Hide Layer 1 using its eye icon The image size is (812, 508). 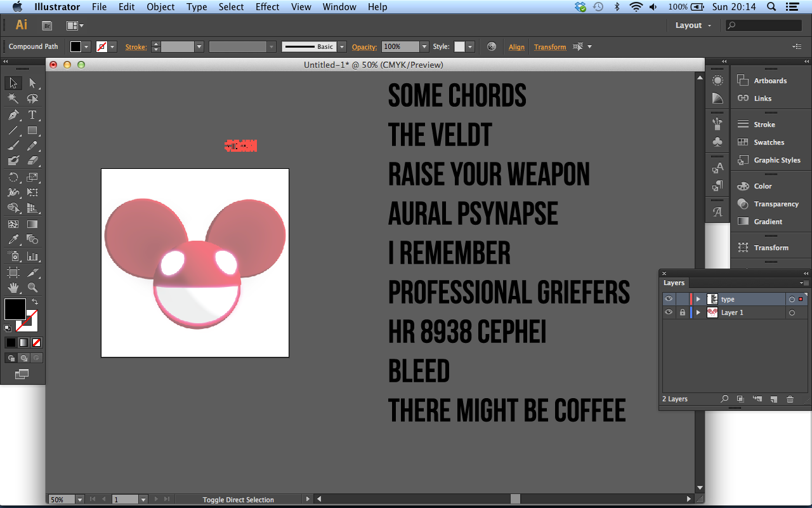[x=669, y=312]
